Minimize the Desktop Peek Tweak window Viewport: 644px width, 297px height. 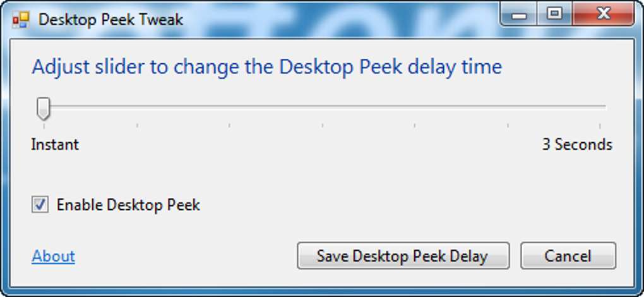tap(520, 15)
